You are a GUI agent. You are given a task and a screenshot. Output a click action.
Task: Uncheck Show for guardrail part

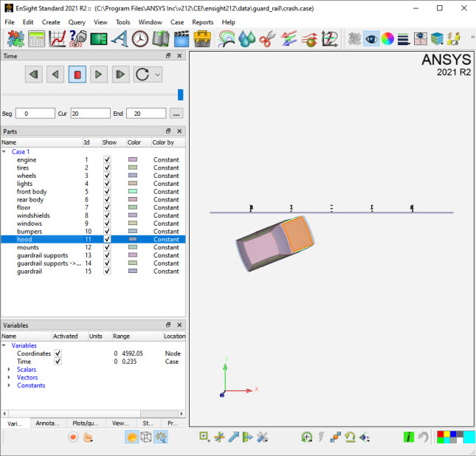[x=107, y=271]
